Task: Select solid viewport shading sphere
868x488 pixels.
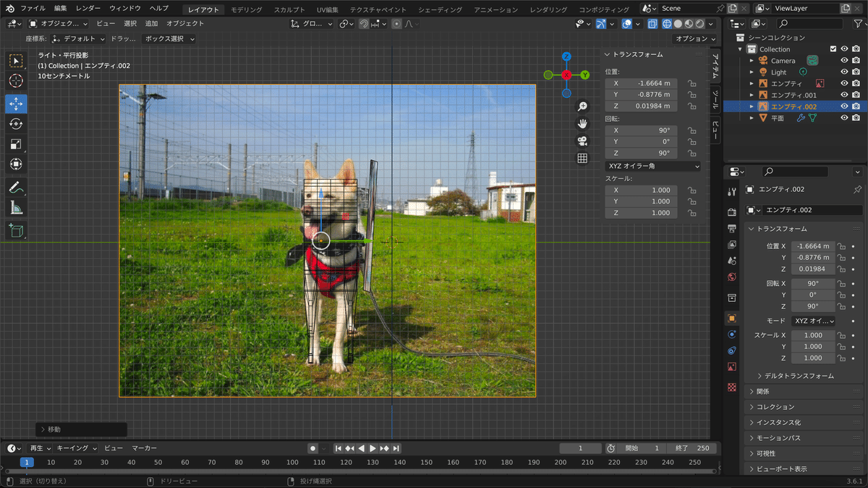Action: 678,24
